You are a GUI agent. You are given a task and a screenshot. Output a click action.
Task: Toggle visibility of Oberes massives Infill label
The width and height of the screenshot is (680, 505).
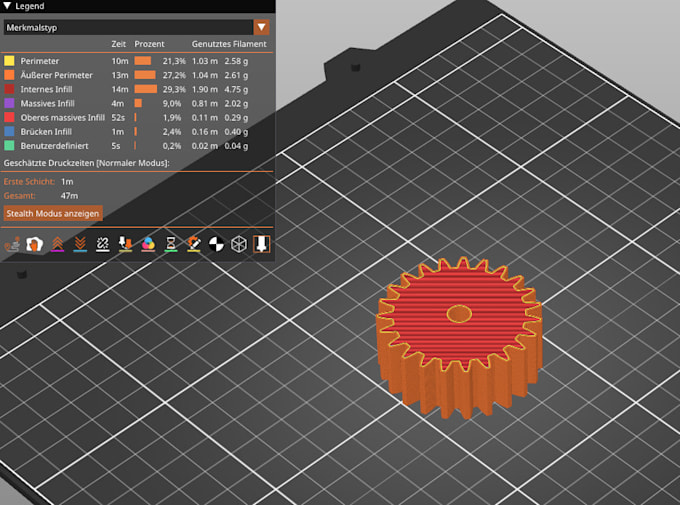coord(62,118)
